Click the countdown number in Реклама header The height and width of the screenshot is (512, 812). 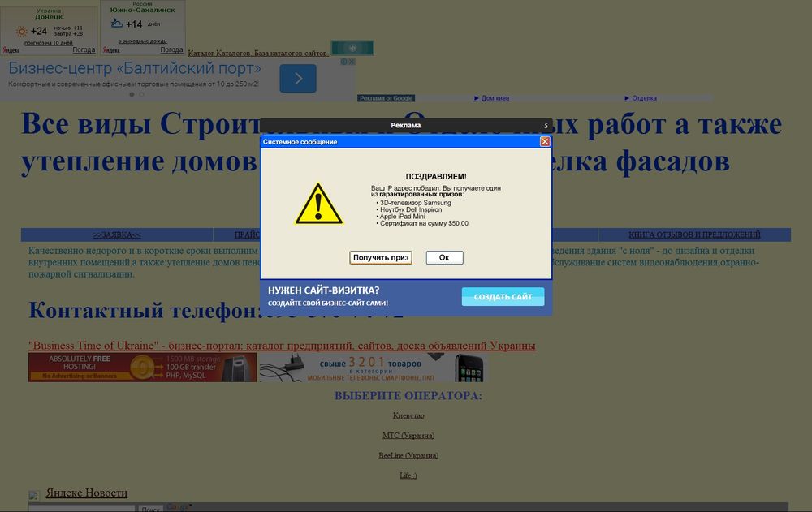click(x=546, y=125)
